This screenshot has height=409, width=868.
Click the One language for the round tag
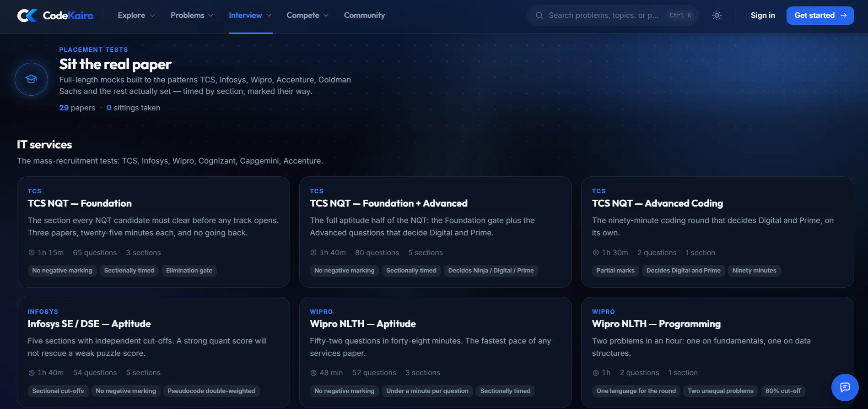click(x=636, y=391)
